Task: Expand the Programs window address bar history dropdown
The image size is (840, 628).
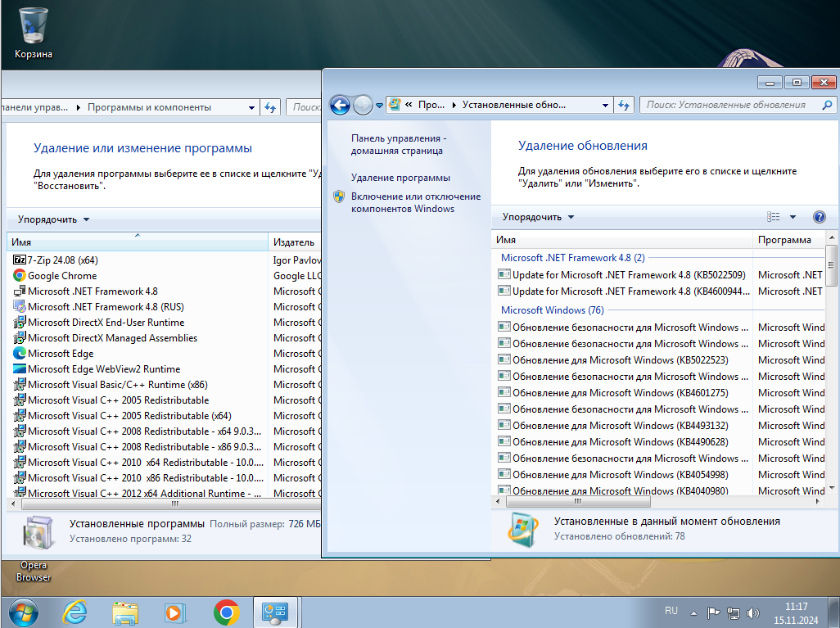Action: click(251, 108)
